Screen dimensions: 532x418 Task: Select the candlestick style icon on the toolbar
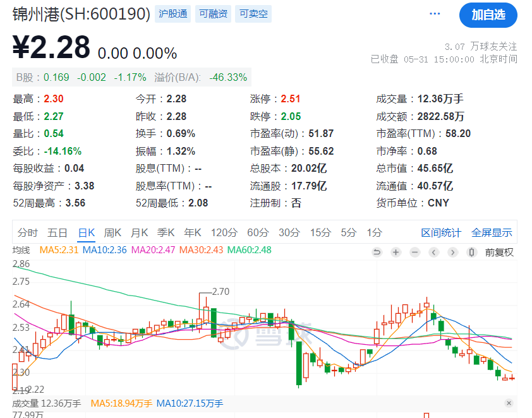tap(471, 252)
